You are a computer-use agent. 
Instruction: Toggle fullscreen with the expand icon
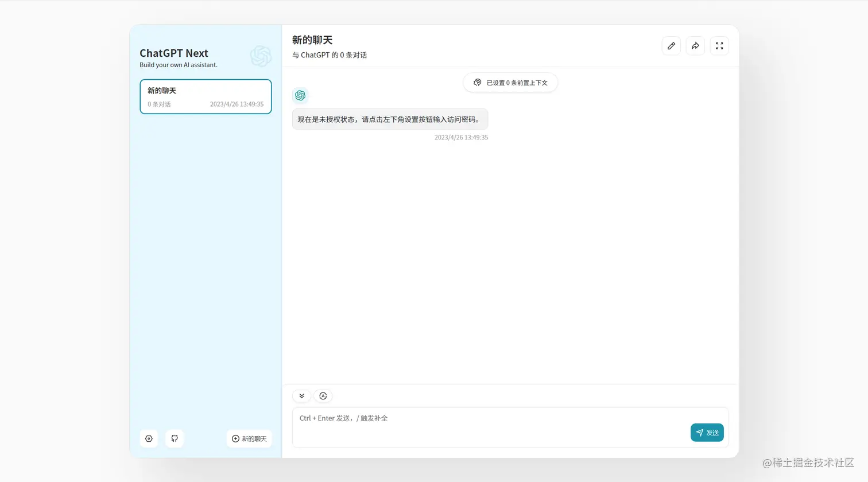pos(719,46)
